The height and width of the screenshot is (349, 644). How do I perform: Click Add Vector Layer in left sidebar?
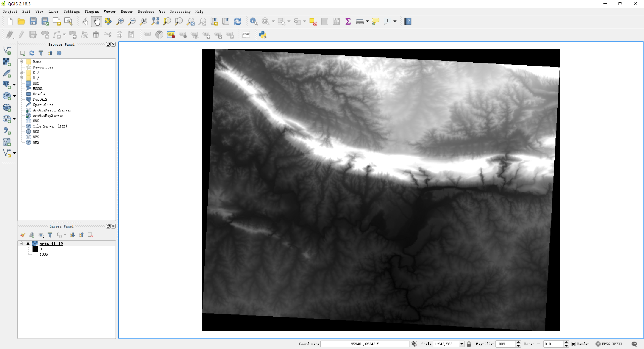[x=7, y=51]
